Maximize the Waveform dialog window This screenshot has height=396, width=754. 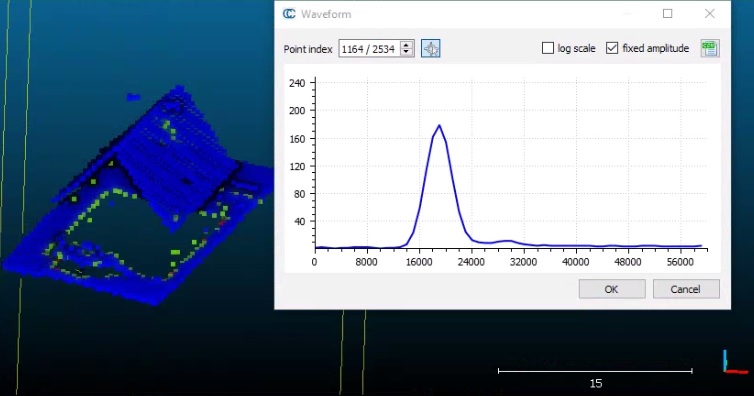[x=667, y=13]
